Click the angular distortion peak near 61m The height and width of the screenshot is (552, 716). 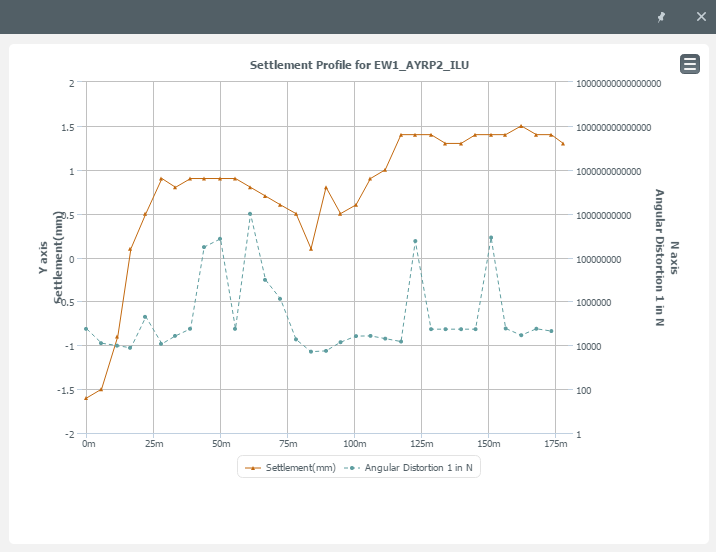coord(250,214)
